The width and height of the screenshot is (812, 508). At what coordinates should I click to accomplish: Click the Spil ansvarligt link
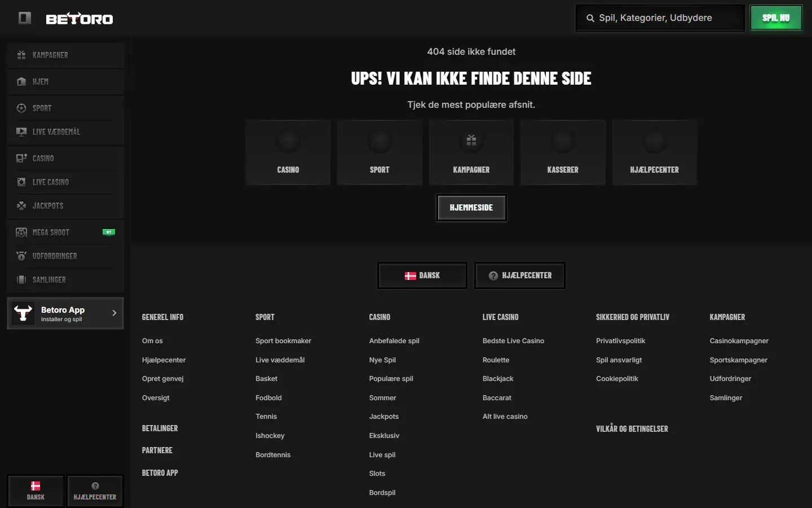tap(619, 360)
